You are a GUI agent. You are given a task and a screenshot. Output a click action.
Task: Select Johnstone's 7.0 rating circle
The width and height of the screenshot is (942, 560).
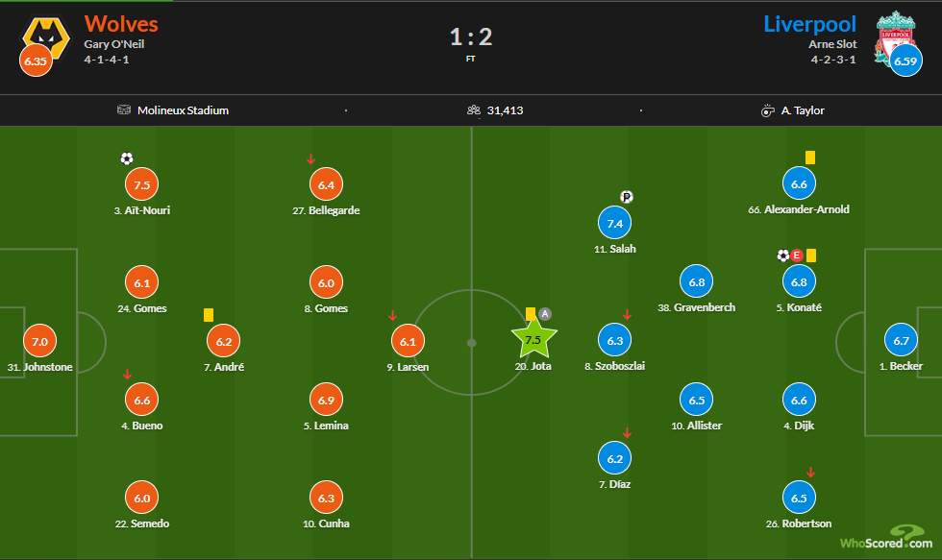pos(39,342)
